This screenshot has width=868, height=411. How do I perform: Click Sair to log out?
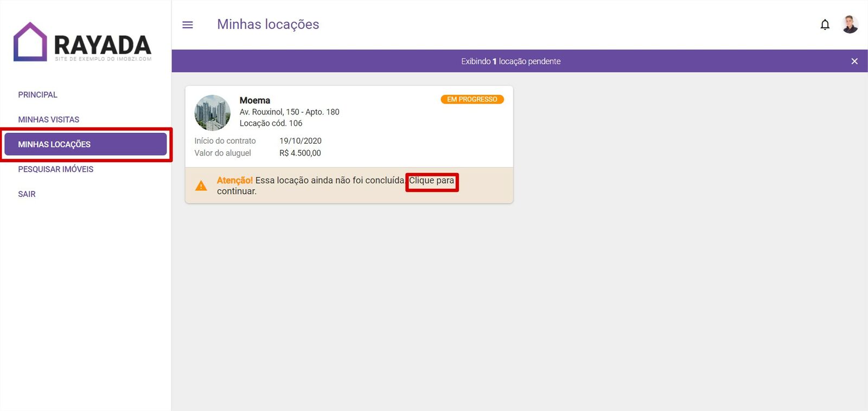[27, 194]
